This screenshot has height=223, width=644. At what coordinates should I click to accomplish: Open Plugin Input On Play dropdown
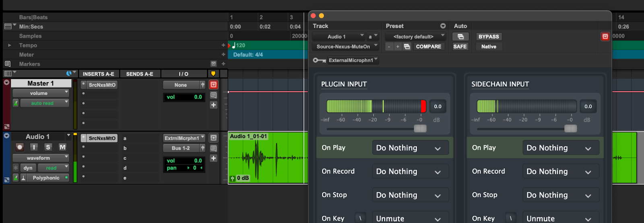pos(410,148)
